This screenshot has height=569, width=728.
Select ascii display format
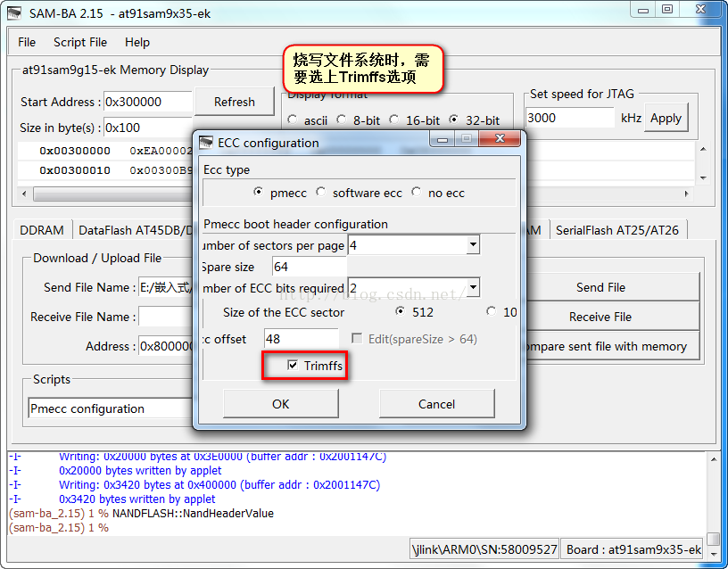293,120
